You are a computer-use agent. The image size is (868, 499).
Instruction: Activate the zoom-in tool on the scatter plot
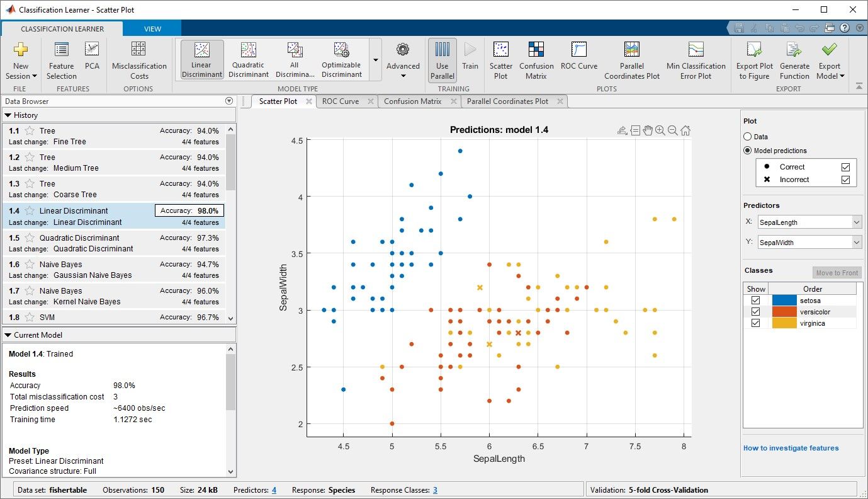point(660,130)
